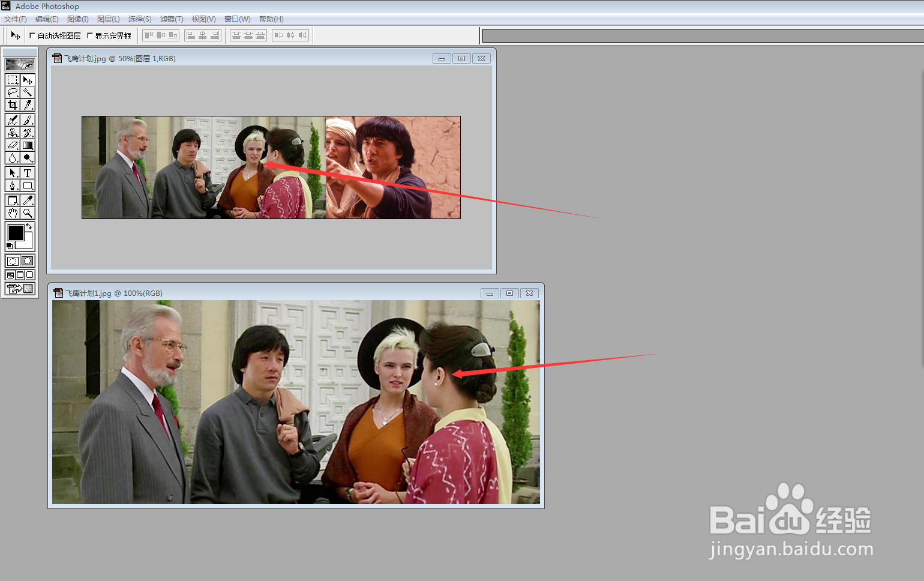
Task: Align right edges button
Action: (x=215, y=35)
